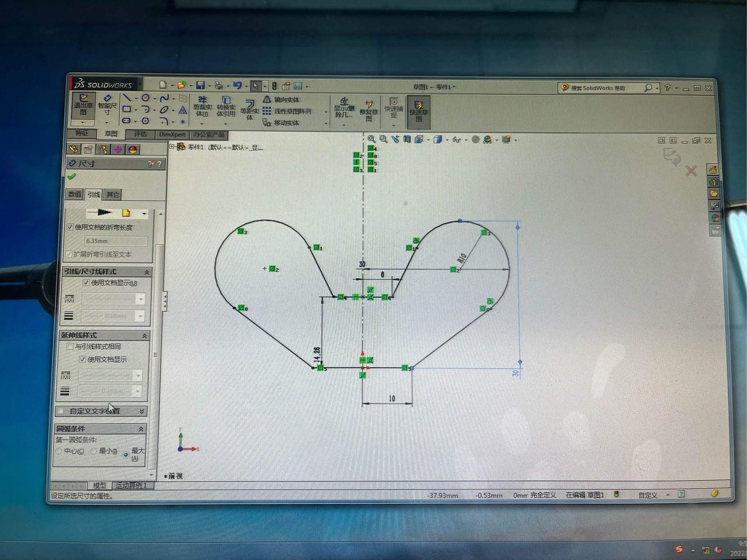Click the Save icon in the top toolbar
Viewport: 747px width, 560px height.
coord(200,85)
